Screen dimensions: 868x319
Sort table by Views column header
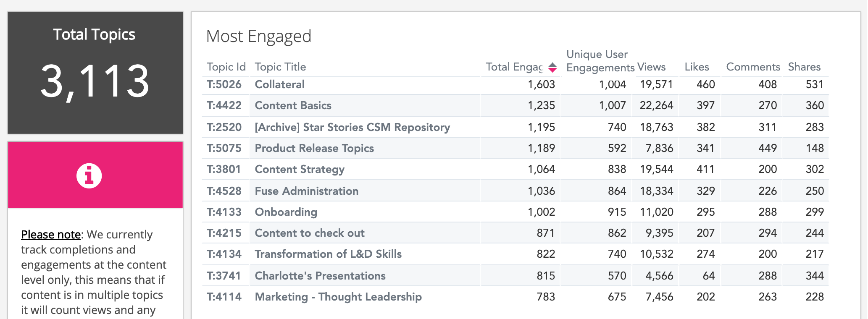tap(651, 67)
